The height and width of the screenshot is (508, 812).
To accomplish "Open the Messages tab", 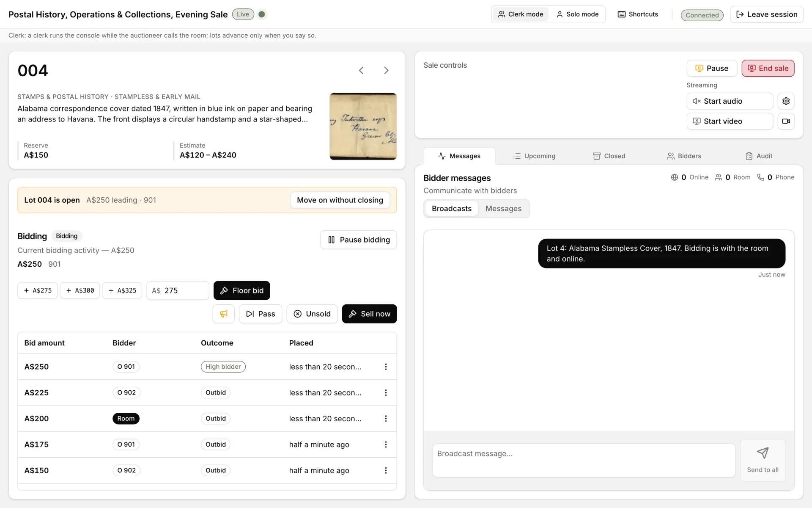I will click(x=459, y=156).
